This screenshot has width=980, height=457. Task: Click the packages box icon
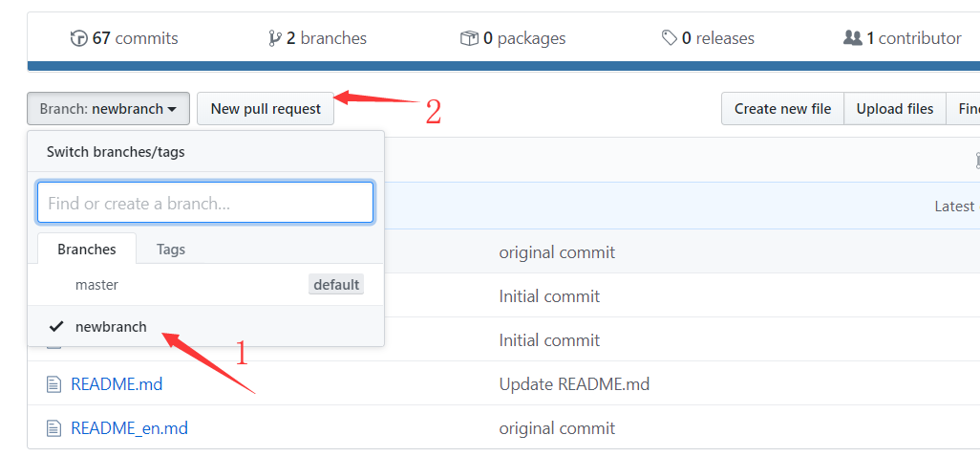(x=469, y=38)
